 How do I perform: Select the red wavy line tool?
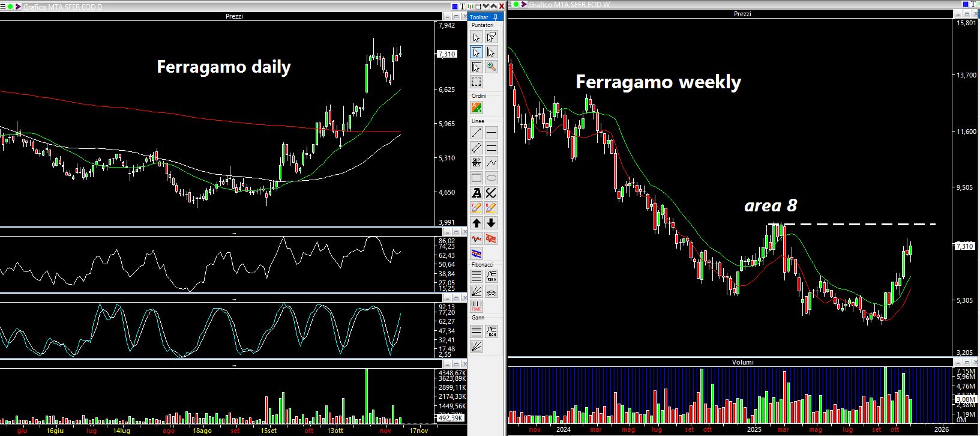point(476,238)
